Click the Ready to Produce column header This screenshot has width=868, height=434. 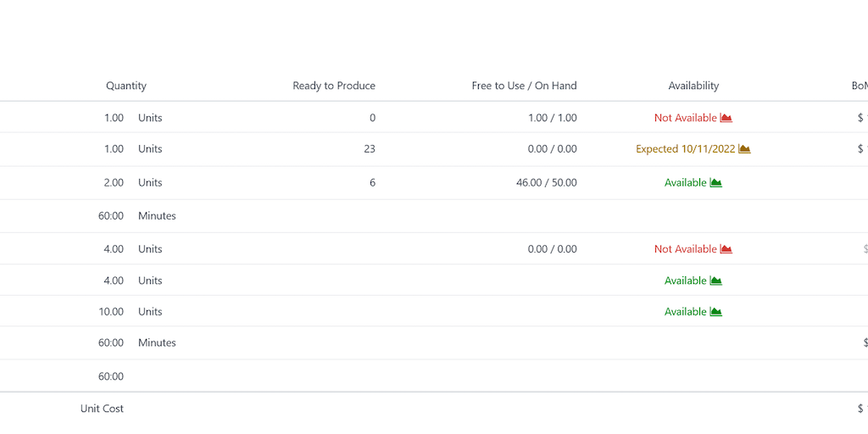(334, 86)
